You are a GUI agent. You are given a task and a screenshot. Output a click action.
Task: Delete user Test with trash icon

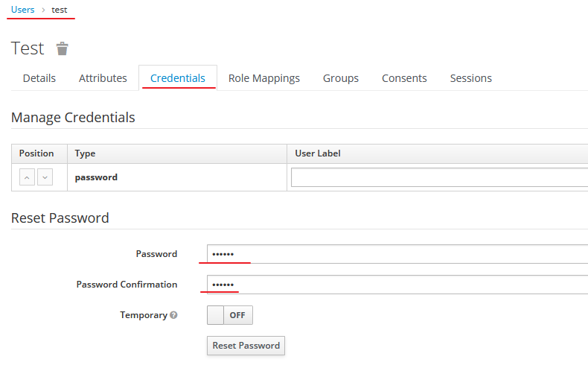point(63,48)
